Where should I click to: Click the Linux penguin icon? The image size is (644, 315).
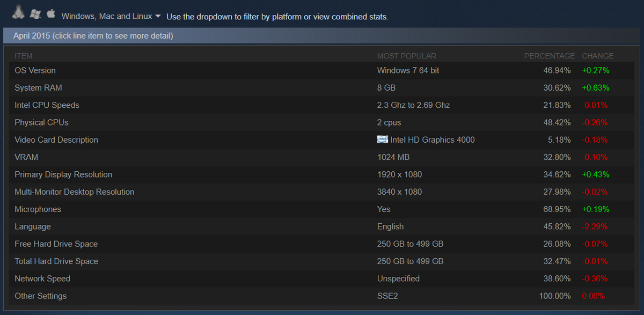point(18,12)
